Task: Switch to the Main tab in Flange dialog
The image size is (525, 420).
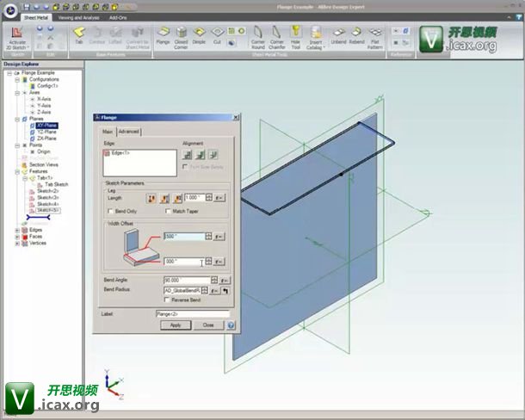Action: [108, 132]
